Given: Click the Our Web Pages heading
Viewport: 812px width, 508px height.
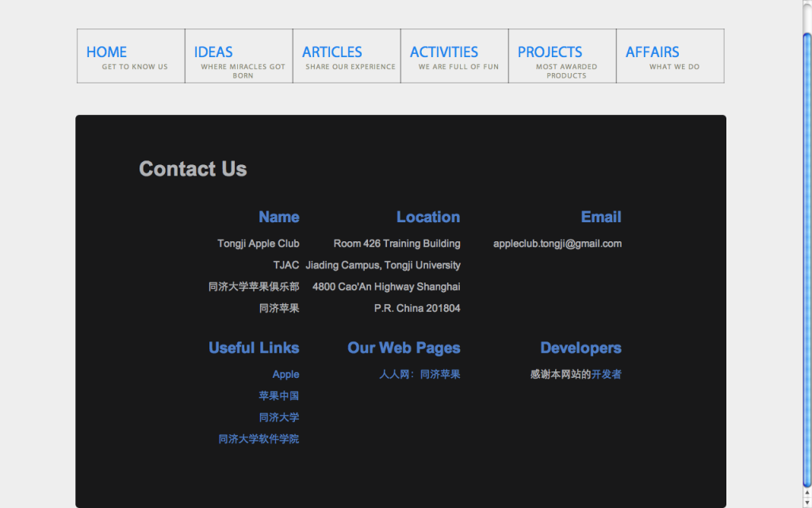Looking at the screenshot, I should (404, 348).
